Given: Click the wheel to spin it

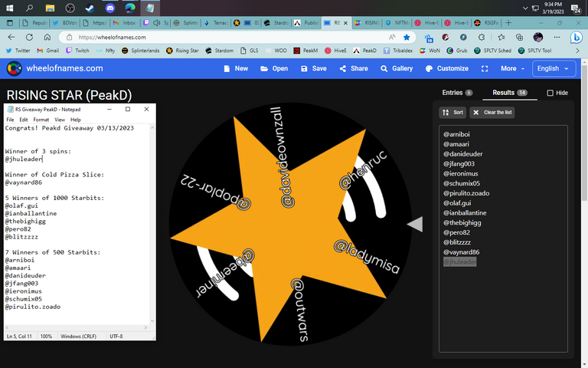Looking at the screenshot, I should [x=289, y=225].
